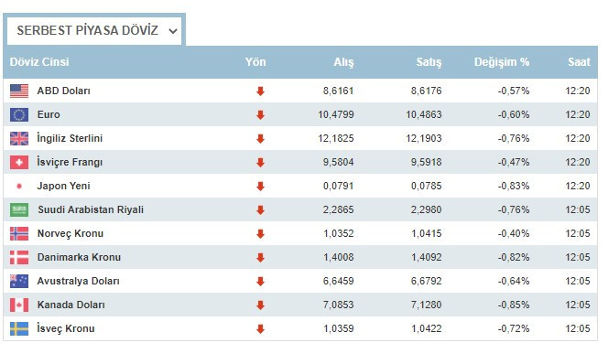Click the European Union flag icon
608x364 pixels.
[x=19, y=114]
